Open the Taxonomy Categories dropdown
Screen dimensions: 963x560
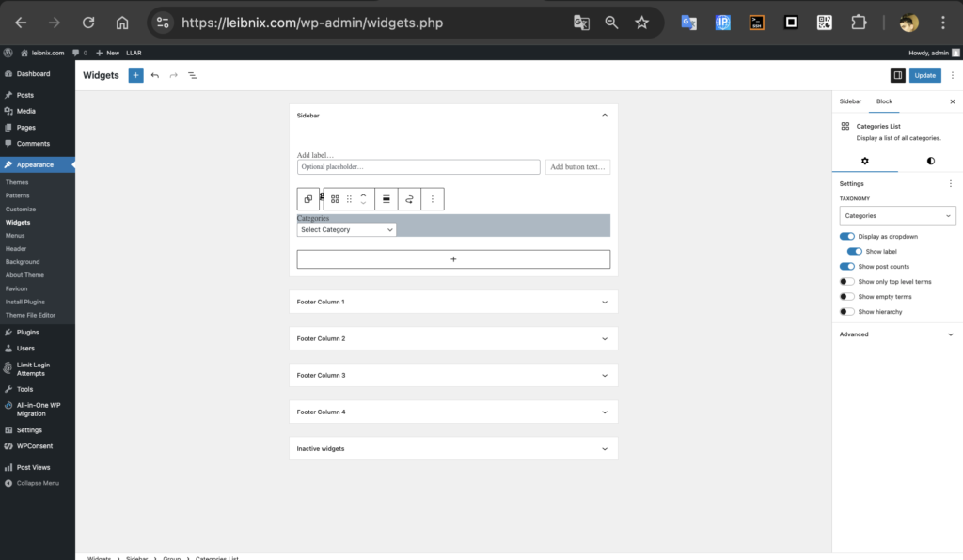click(x=897, y=216)
